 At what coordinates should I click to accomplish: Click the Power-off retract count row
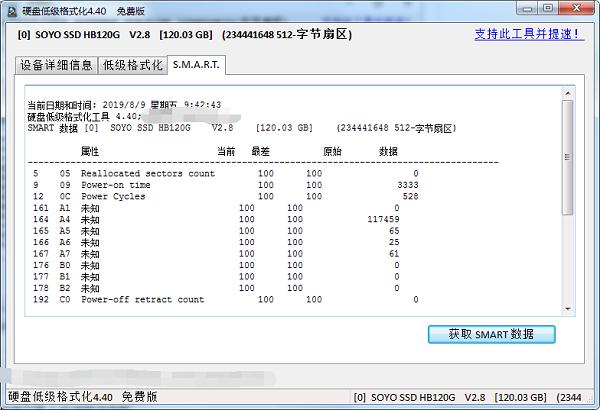click(226, 299)
